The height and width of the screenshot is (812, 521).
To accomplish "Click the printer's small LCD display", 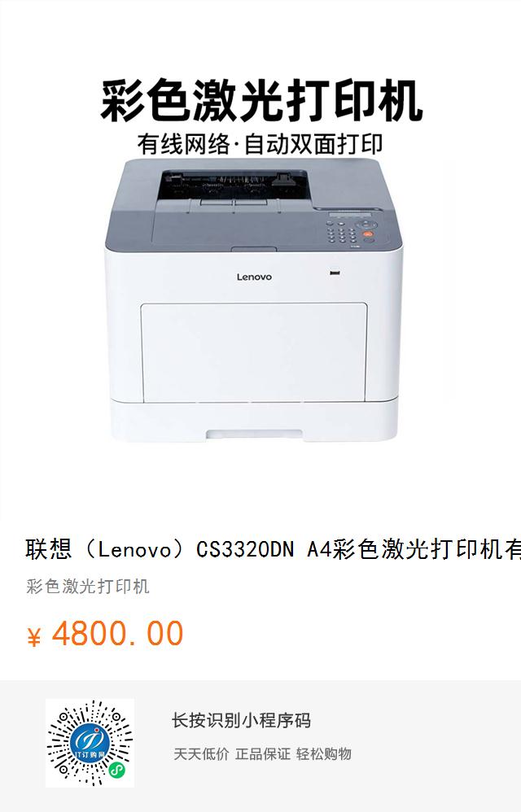I will point(351,215).
